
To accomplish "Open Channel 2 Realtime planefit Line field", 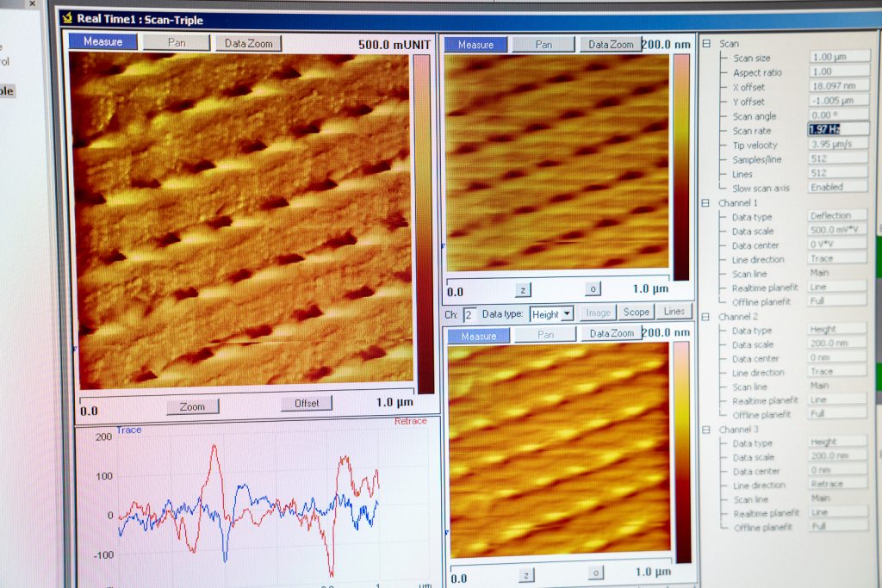I will coord(837,399).
